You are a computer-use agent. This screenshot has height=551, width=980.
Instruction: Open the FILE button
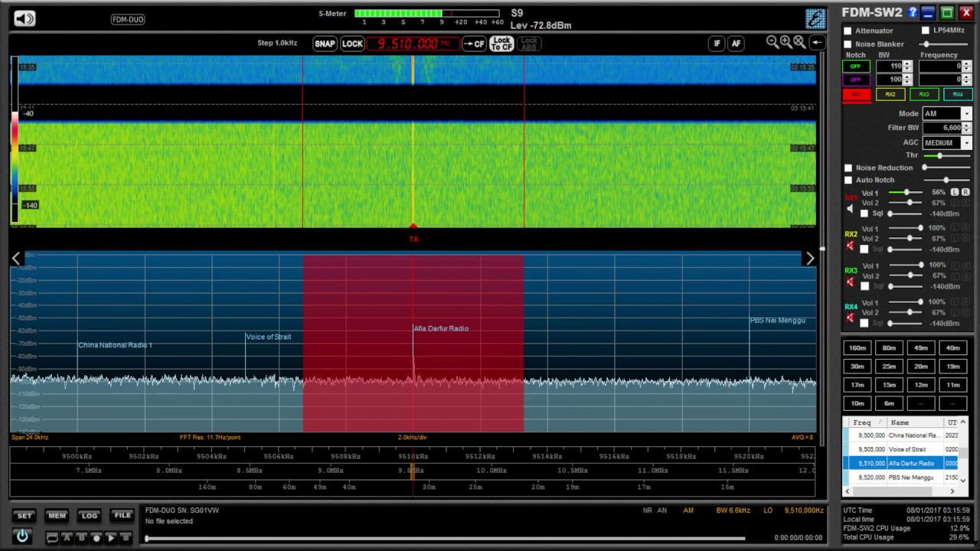(122, 516)
